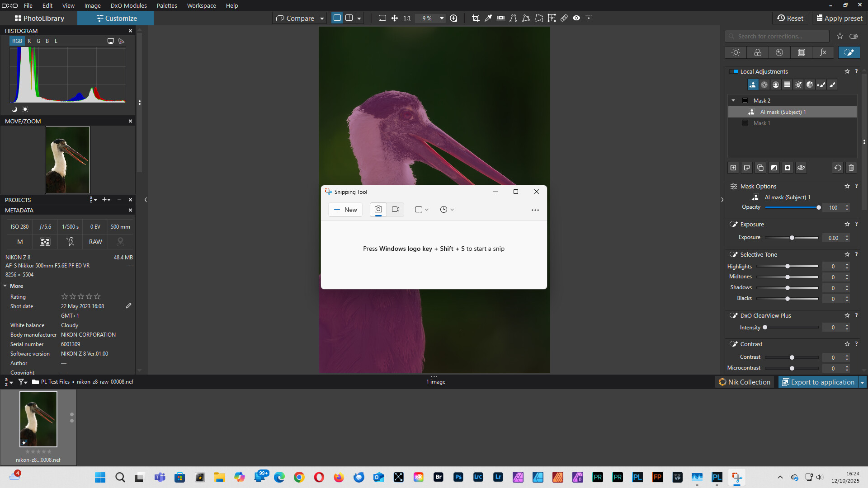This screenshot has height=488, width=868.
Task: Toggle the Mask 2 checkbox
Action: (745, 100)
